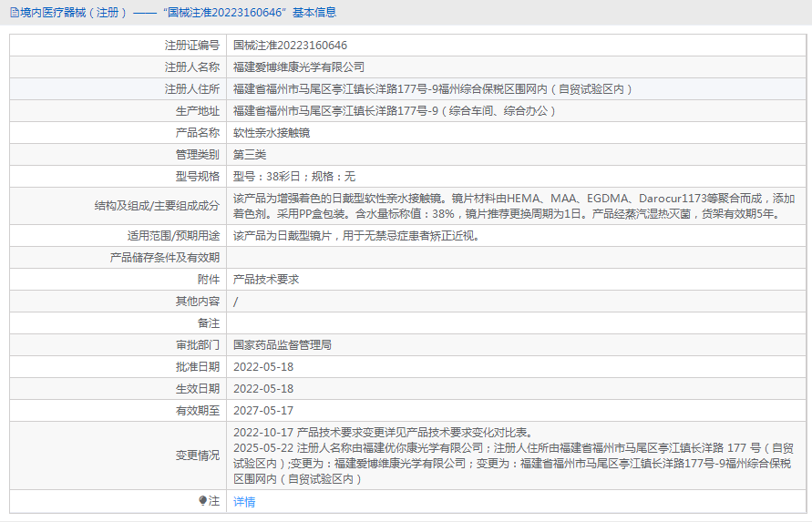Image resolution: width=812 pixels, height=522 pixels.
Task: Select management class 第三类
Action: point(250,154)
